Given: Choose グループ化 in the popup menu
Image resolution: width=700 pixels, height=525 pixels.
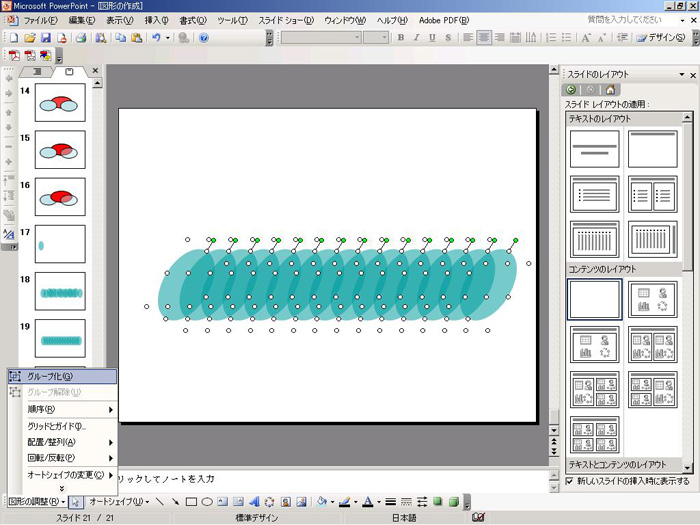Looking at the screenshot, I should pyautogui.click(x=62, y=376).
